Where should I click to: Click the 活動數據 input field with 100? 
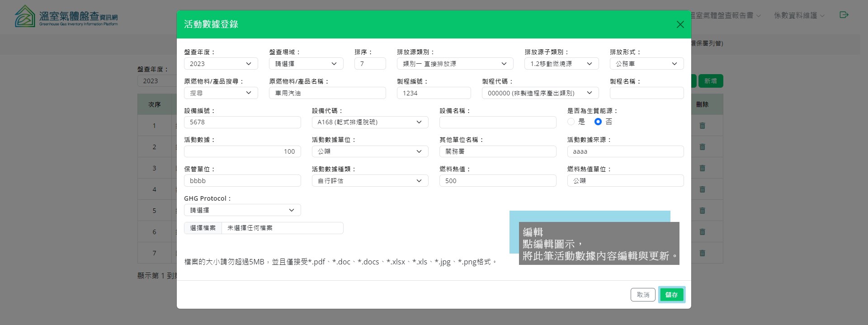click(x=242, y=151)
